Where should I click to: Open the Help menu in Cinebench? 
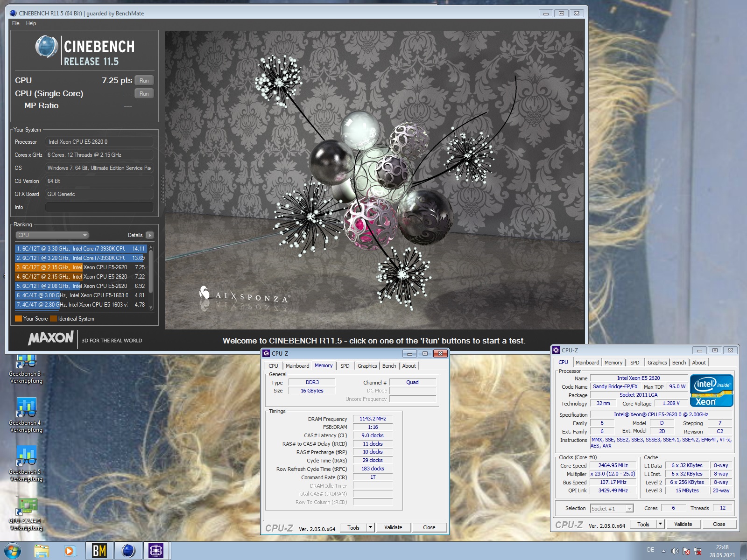(31, 23)
